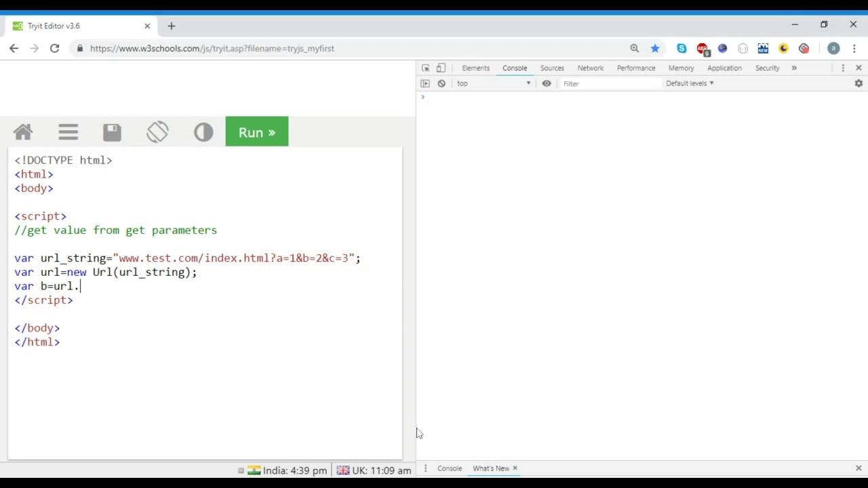Image resolution: width=868 pixels, height=488 pixels.
Task: Change editor orientation with rotate icon
Action: (x=157, y=132)
